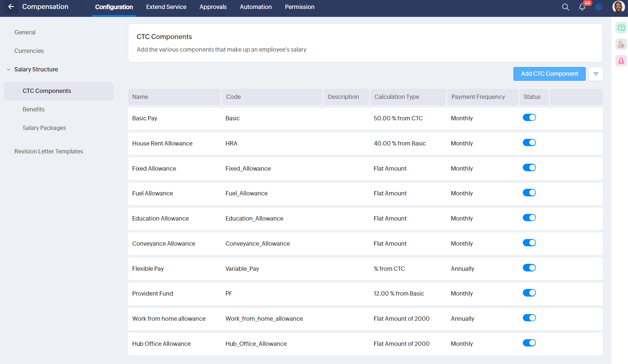Click the back arrow next to Compensation
The height and width of the screenshot is (364, 628).
click(11, 7)
